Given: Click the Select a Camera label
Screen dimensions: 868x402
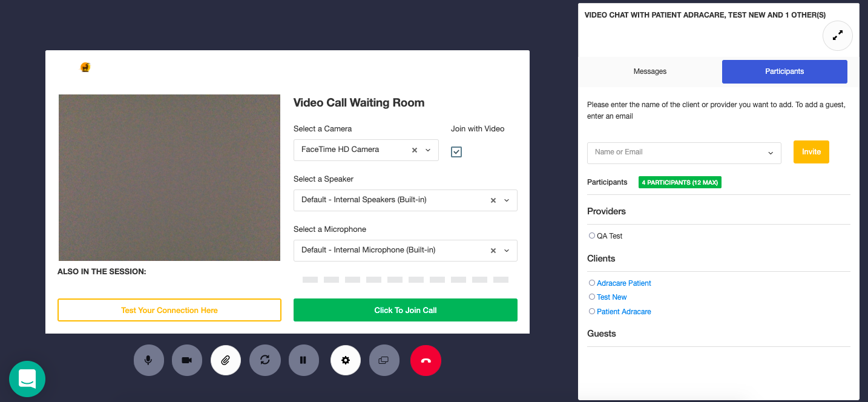Looking at the screenshot, I should [x=323, y=129].
